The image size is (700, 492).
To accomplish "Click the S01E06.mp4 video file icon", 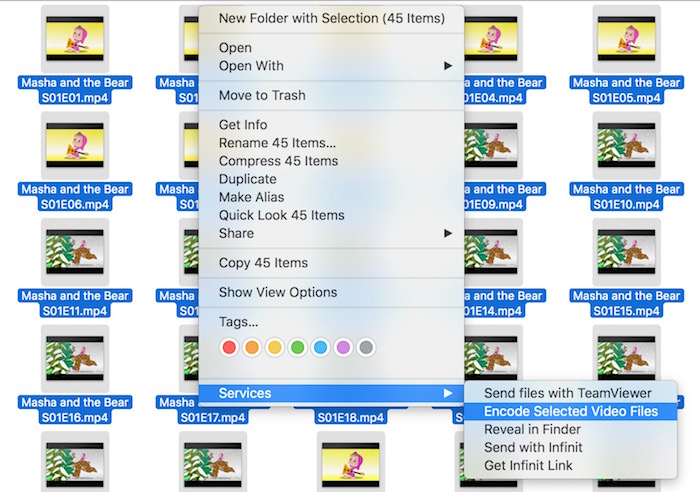I will click(x=73, y=144).
